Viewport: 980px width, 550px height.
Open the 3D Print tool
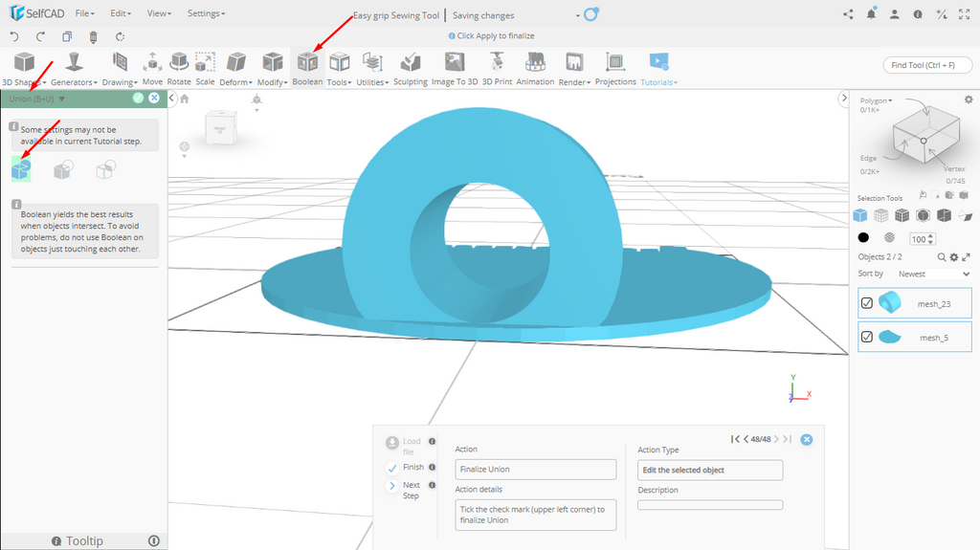coord(497,68)
